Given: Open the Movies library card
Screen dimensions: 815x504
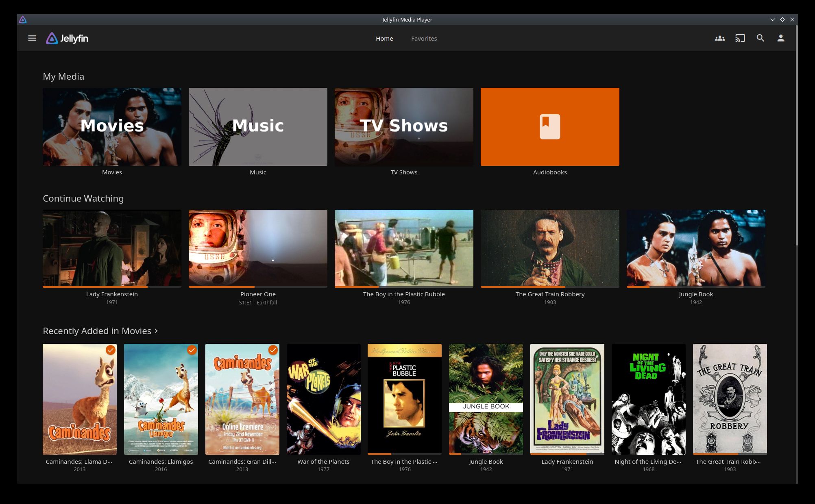Looking at the screenshot, I should [112, 127].
